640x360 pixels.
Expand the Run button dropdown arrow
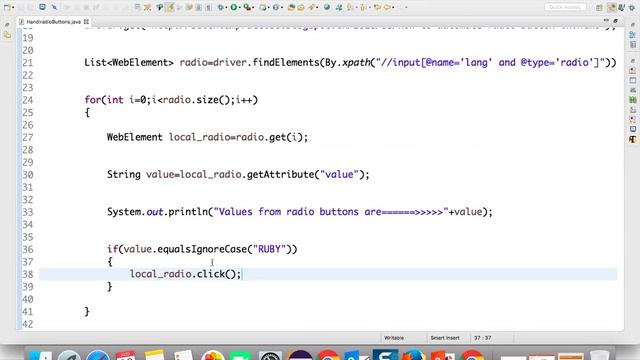point(239,7)
